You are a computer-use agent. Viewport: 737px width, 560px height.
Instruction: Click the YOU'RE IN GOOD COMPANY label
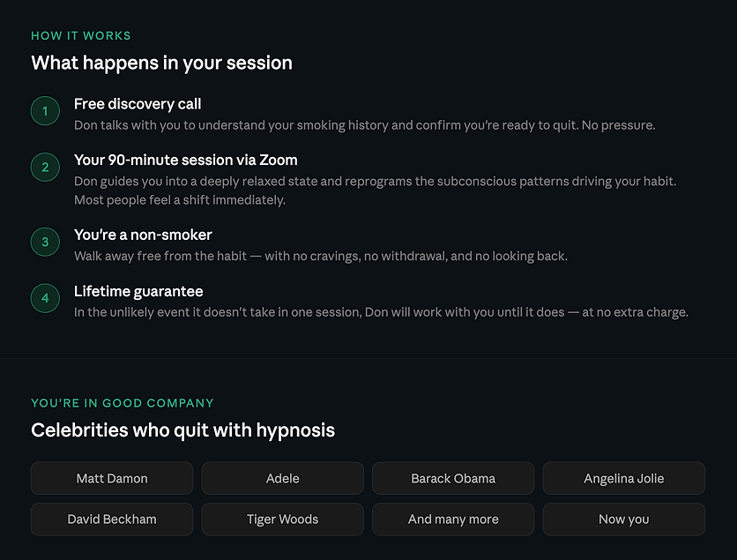(123, 403)
